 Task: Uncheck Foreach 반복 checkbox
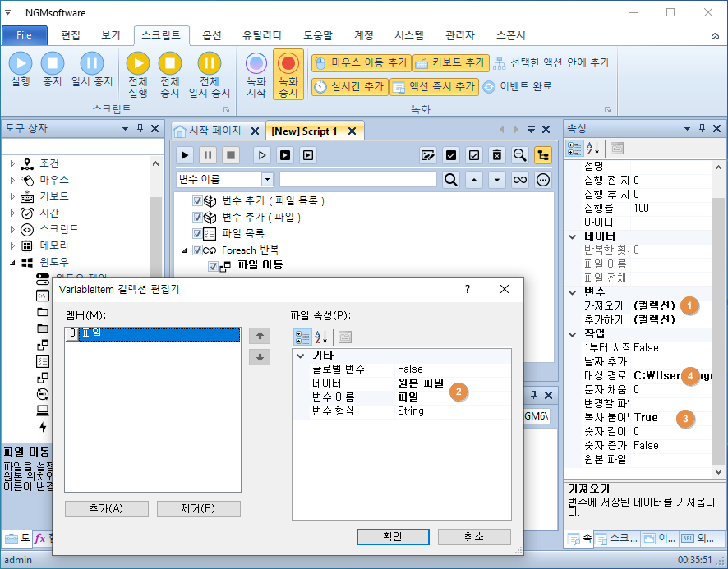[197, 250]
